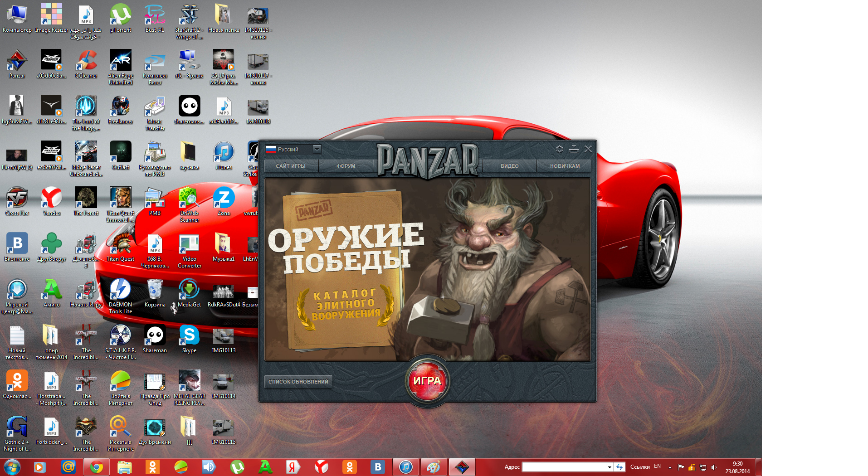The image size is (868, 476).
Task: Select The Forest desktop shortcut
Action: click(86, 202)
